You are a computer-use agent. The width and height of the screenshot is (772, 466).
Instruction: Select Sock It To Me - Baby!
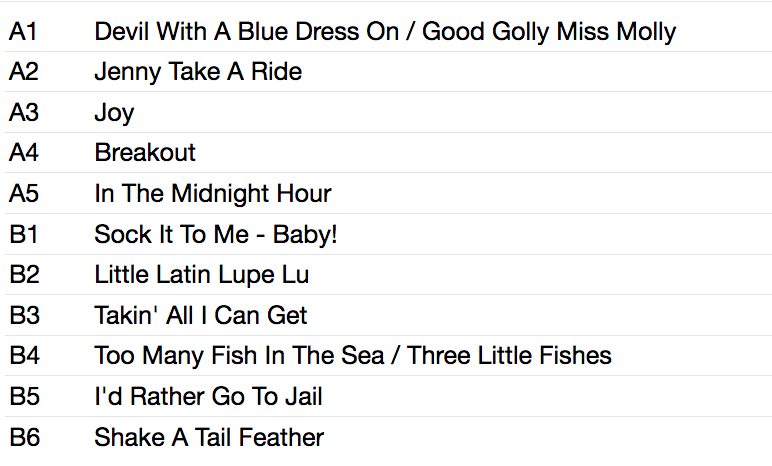(216, 234)
